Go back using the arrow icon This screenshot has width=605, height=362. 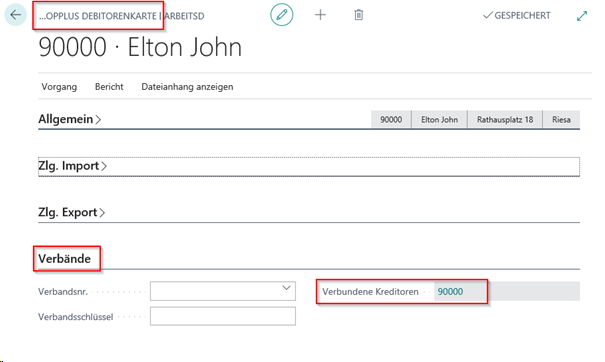[x=15, y=15]
